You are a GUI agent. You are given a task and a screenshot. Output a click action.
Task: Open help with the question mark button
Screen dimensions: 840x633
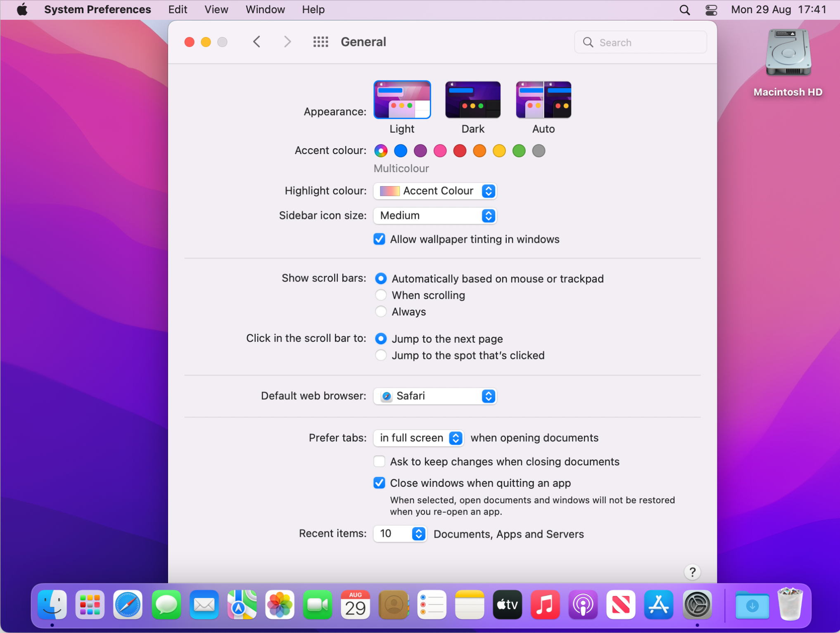click(693, 571)
